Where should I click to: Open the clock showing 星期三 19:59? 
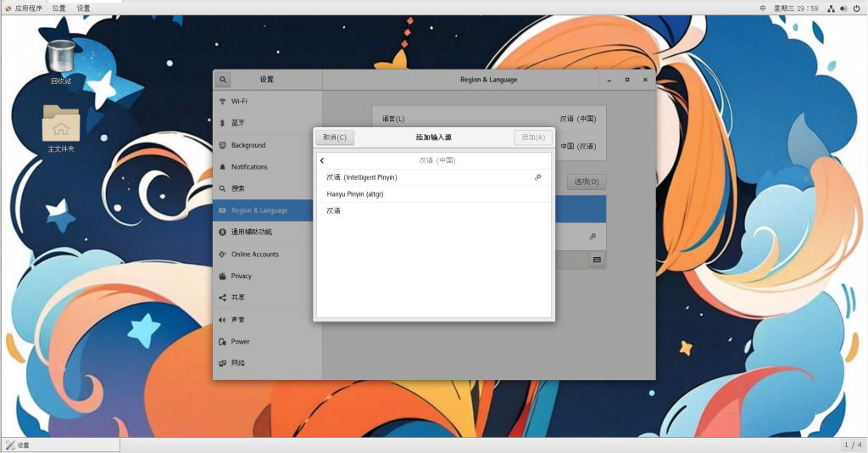[x=795, y=8]
